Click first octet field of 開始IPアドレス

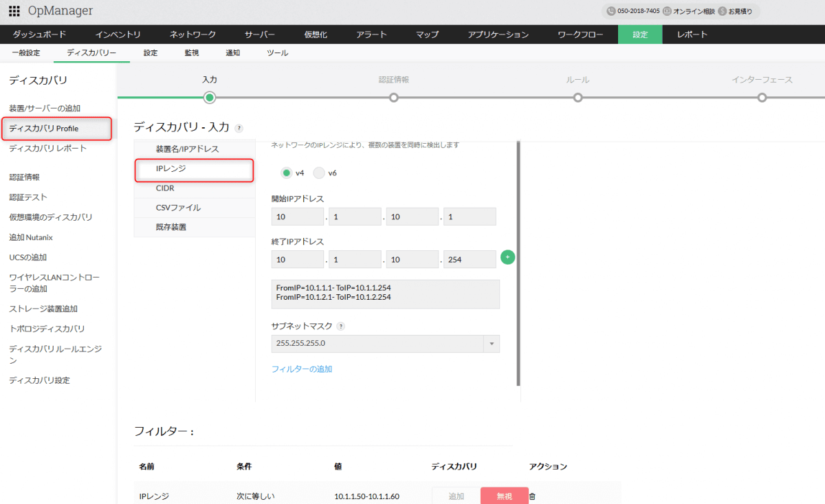(298, 217)
